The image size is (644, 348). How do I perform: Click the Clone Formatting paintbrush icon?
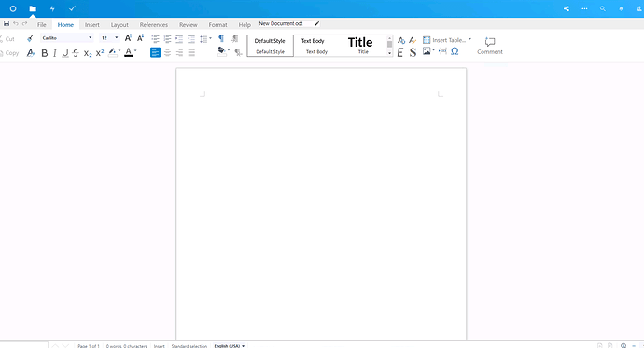point(30,38)
